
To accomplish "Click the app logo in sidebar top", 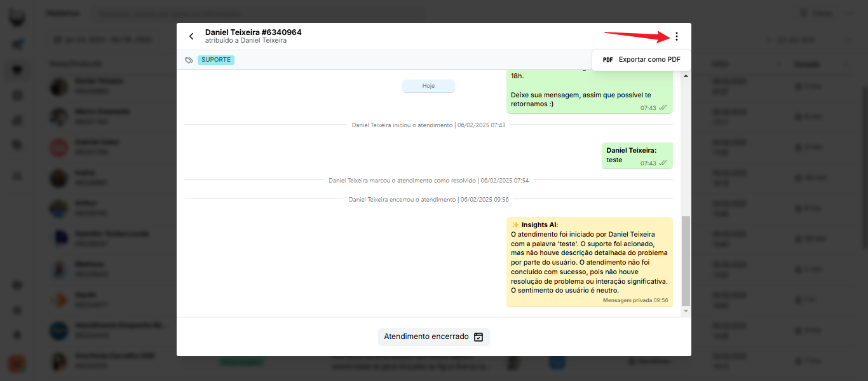I will point(17,16).
